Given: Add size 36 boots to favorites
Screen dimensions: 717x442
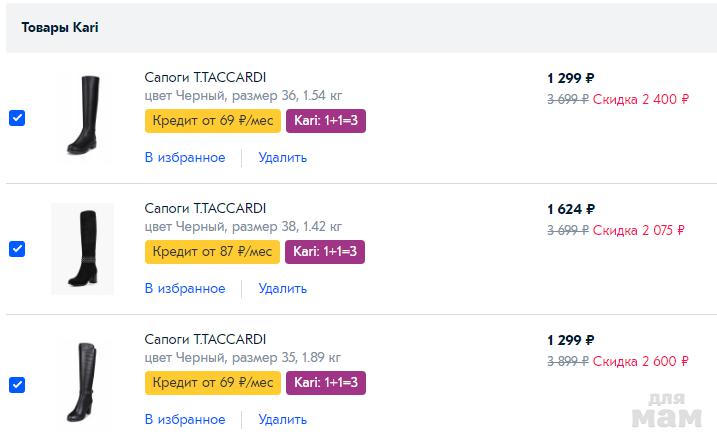Looking at the screenshot, I should (x=185, y=157).
